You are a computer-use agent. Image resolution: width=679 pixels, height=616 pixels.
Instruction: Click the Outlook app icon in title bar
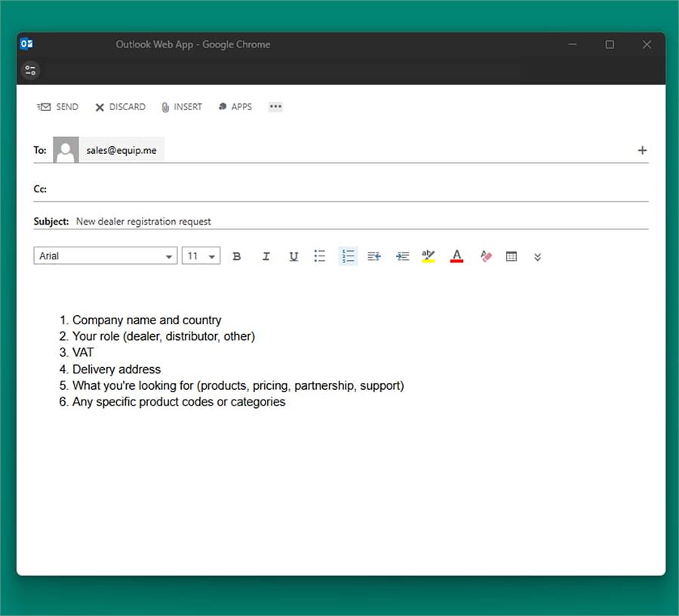point(26,44)
